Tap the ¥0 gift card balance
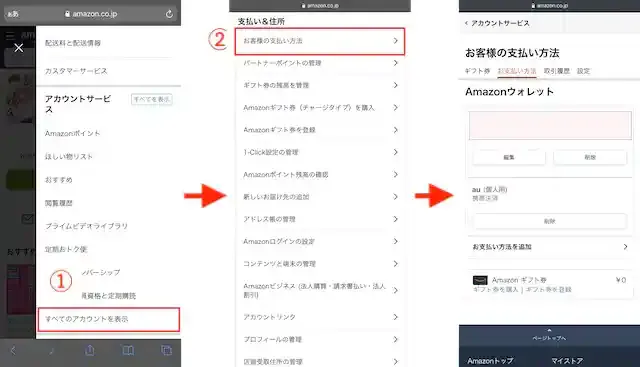Screen dimensions: 640x367 (621, 280)
